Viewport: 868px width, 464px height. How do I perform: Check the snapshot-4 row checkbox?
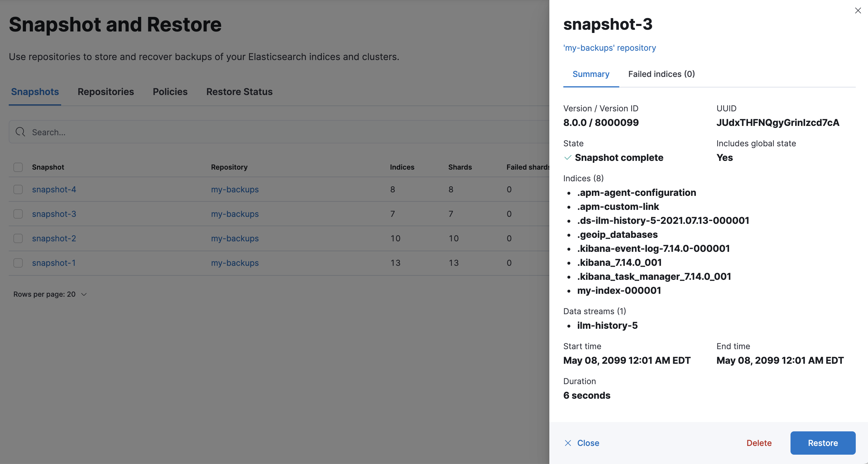(x=18, y=189)
